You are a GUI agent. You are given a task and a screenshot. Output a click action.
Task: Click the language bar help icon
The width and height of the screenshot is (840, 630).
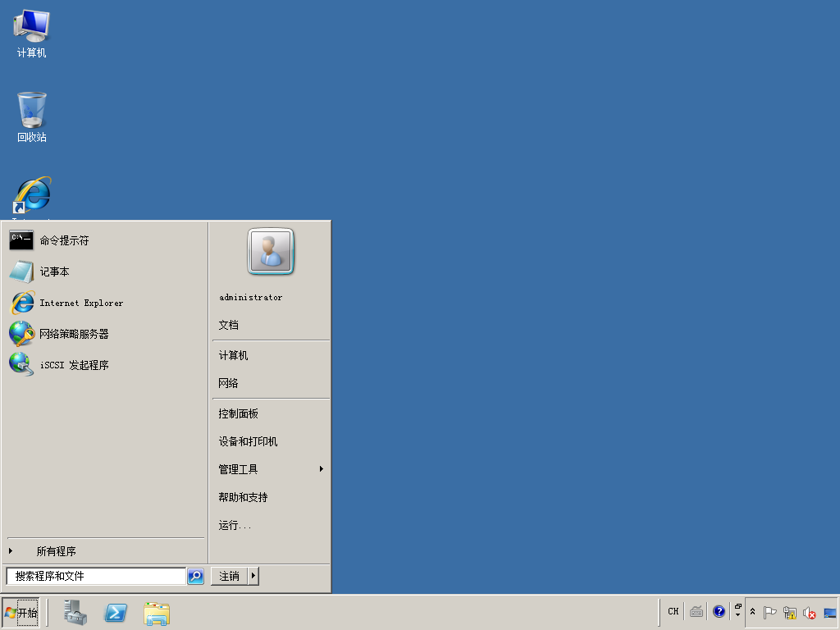pos(719,611)
